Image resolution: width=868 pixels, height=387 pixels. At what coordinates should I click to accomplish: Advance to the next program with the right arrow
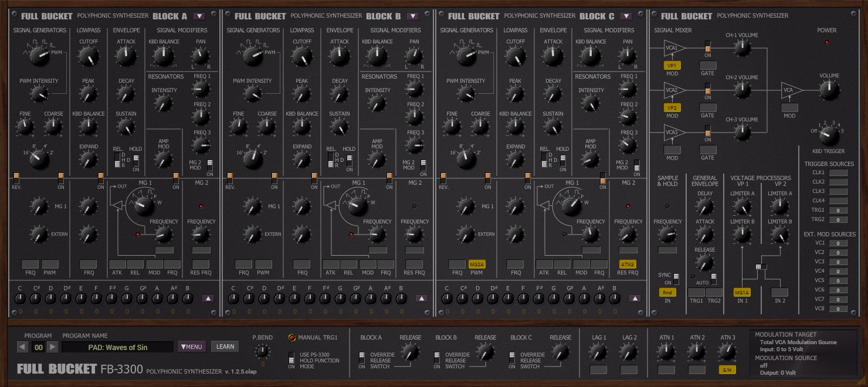coord(52,347)
